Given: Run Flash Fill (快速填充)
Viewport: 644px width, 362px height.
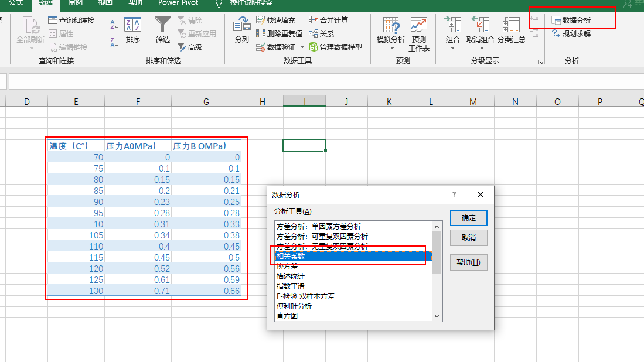Looking at the screenshot, I should 275,20.
